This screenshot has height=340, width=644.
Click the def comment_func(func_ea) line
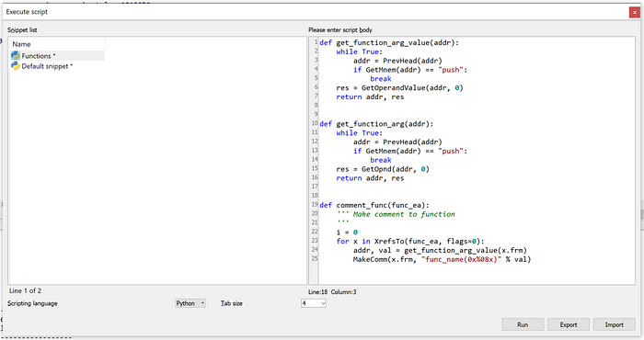pos(374,205)
